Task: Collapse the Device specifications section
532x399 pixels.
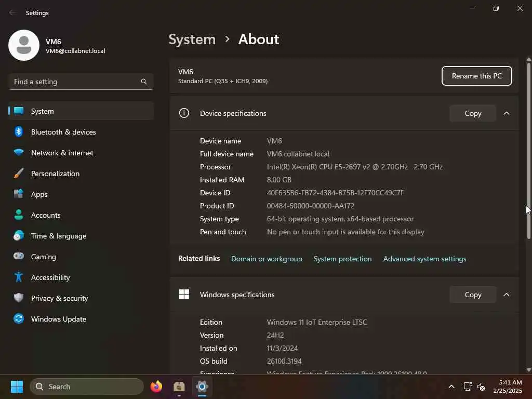Action: (x=507, y=113)
